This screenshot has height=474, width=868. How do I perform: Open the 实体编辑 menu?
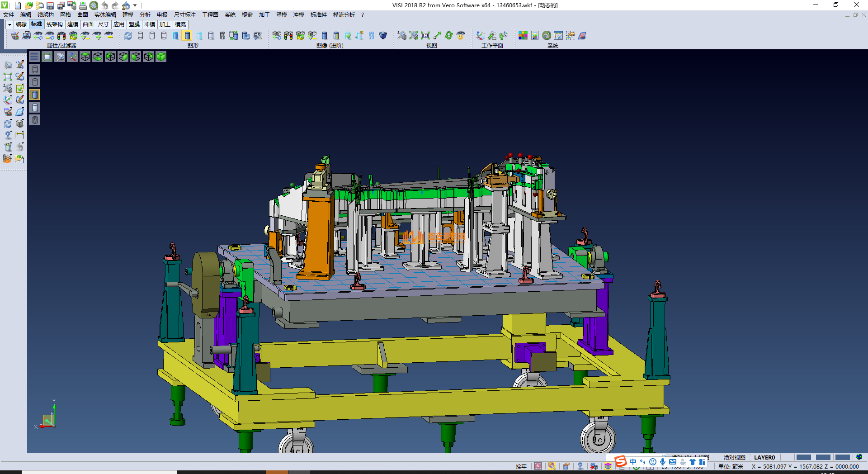[105, 15]
